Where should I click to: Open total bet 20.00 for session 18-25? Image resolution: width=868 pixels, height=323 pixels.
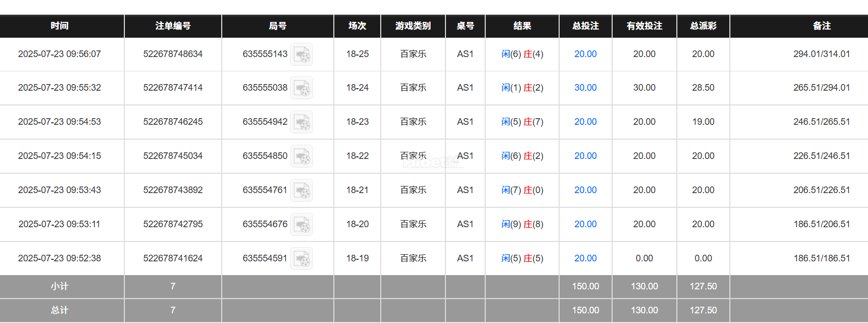coord(585,54)
